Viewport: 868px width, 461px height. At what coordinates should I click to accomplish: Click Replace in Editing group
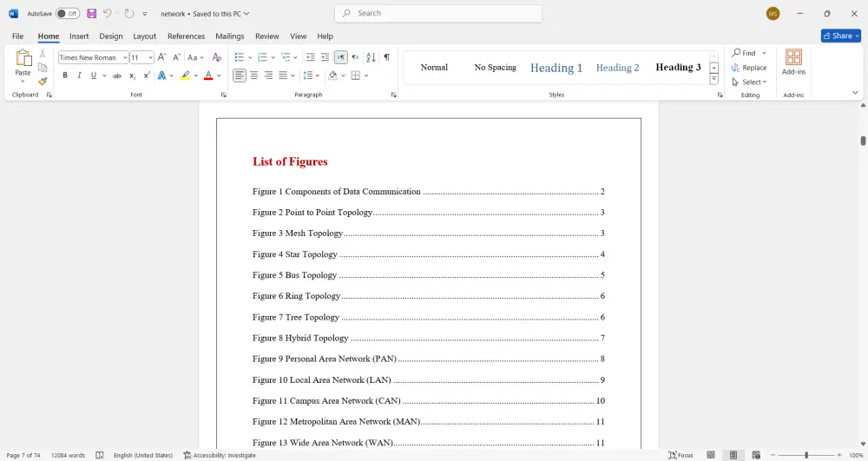click(x=749, y=68)
